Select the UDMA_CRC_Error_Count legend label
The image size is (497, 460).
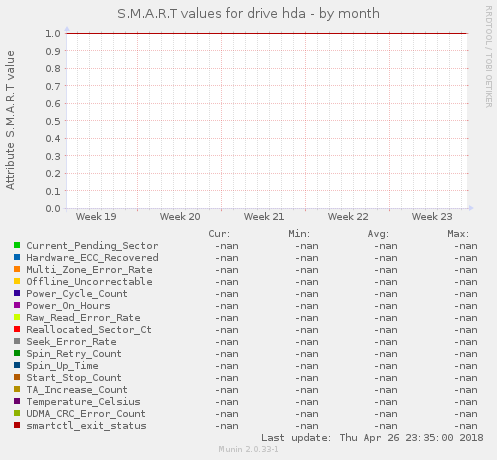pos(86,414)
